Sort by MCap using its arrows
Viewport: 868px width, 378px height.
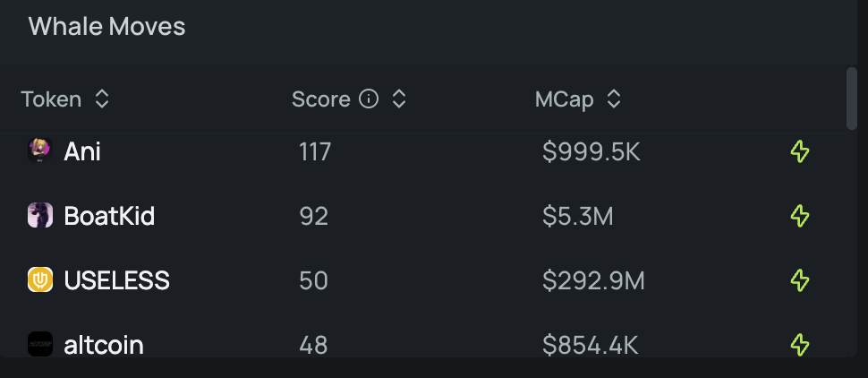(x=613, y=99)
